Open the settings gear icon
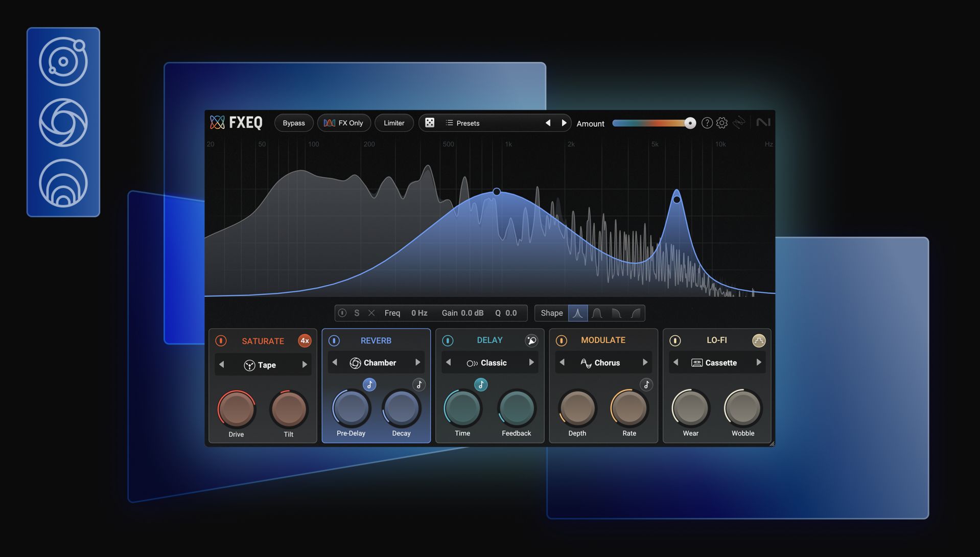The height and width of the screenshot is (557, 980). point(721,123)
